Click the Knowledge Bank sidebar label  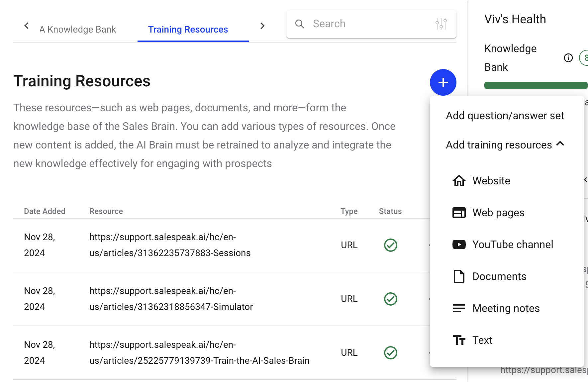[510, 58]
